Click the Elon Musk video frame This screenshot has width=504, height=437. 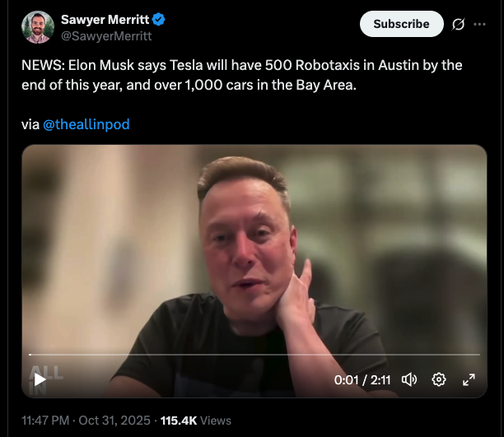pyautogui.click(x=254, y=247)
